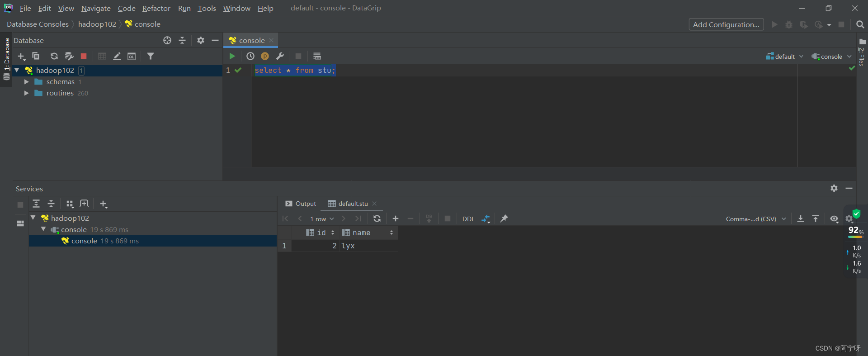Cancel running statements in console toolbar

coord(298,56)
